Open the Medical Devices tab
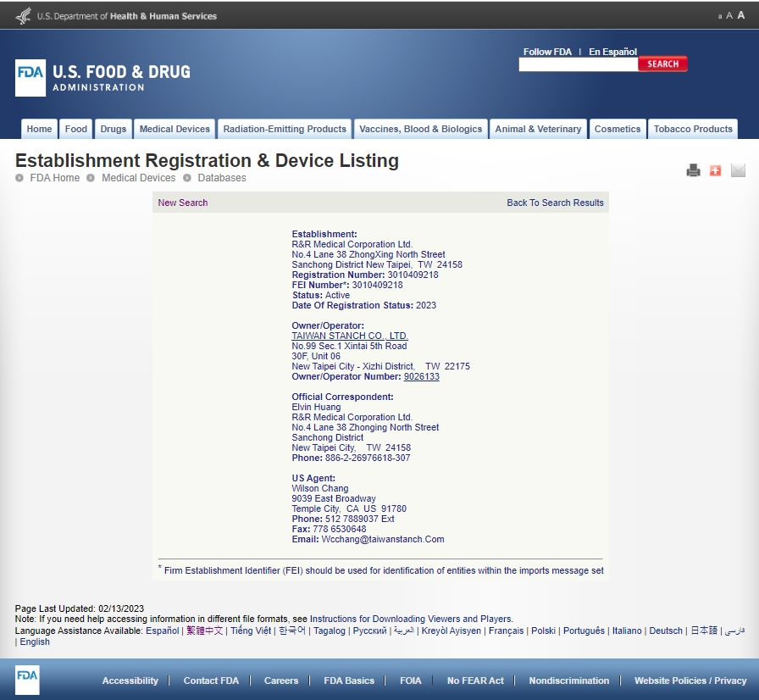Screen dimensions: 759x700 (x=175, y=129)
